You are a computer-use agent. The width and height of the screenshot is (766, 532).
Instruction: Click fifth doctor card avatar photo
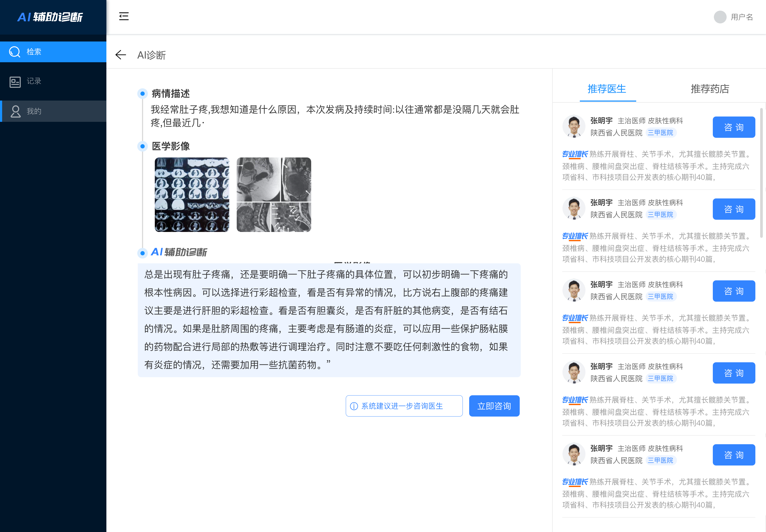pyautogui.click(x=574, y=454)
